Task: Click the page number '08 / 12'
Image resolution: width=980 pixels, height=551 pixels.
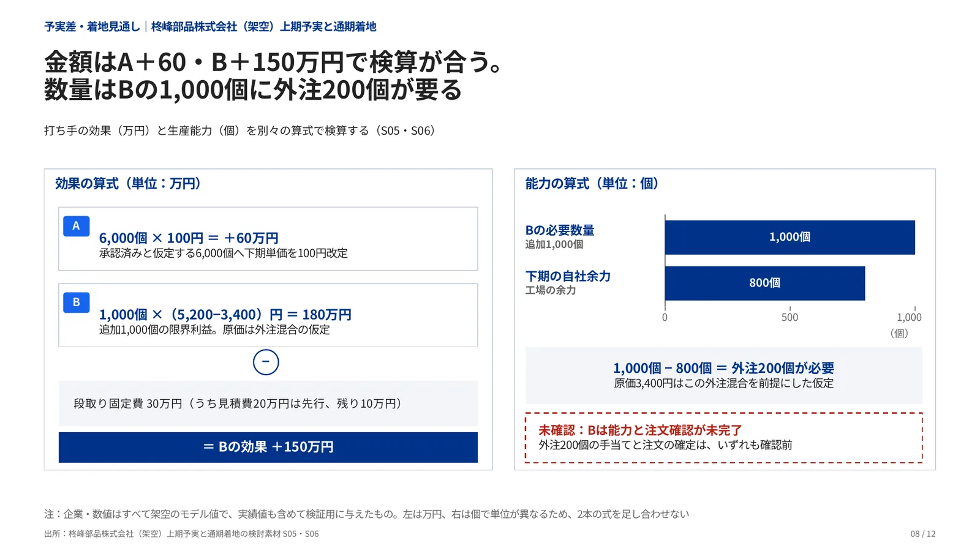Action: point(923,534)
